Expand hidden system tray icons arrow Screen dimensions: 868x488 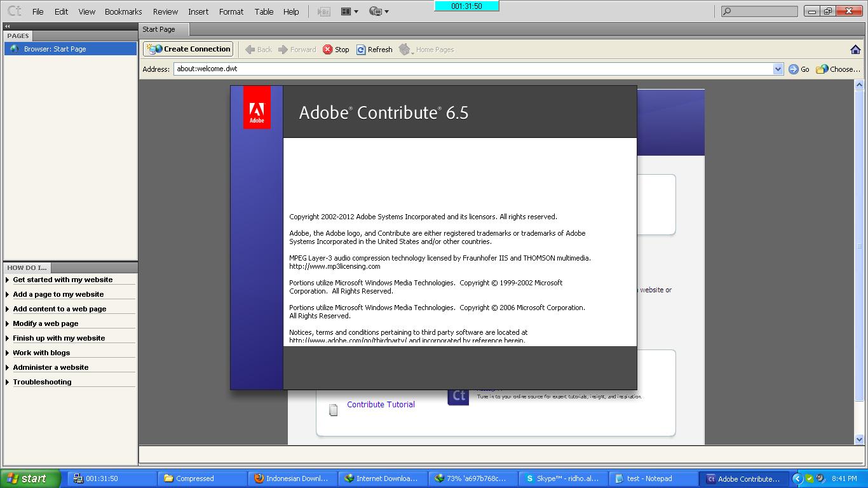[797, 478]
